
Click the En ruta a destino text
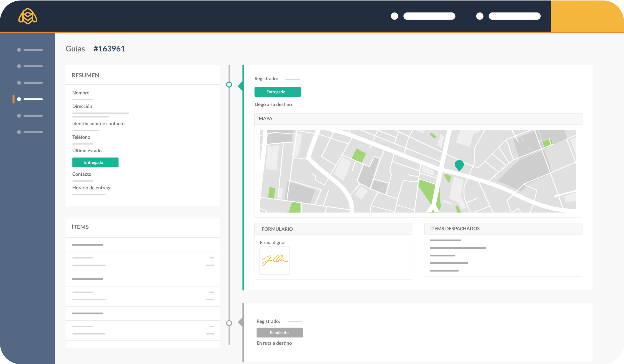coord(274,343)
